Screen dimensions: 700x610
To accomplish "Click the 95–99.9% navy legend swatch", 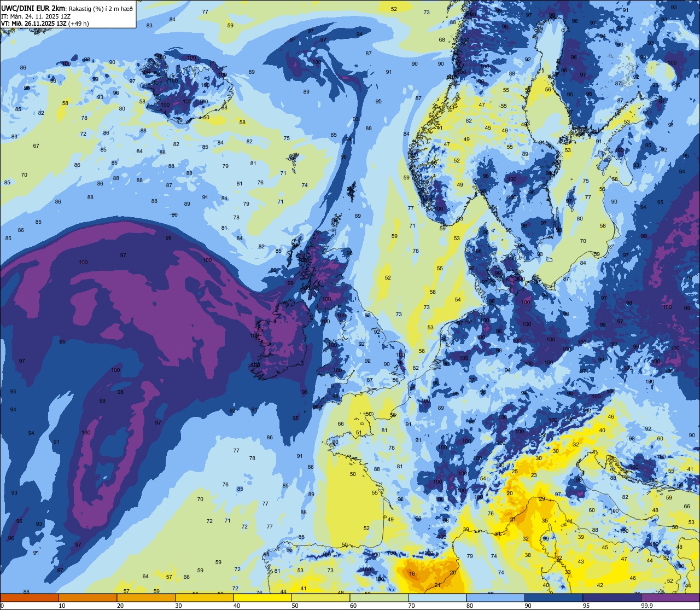I will tap(612, 598).
